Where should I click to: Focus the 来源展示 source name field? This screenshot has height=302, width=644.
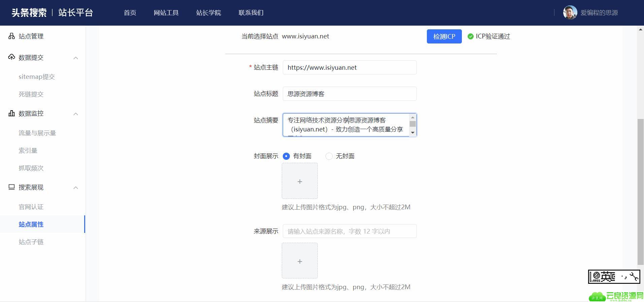349,231
